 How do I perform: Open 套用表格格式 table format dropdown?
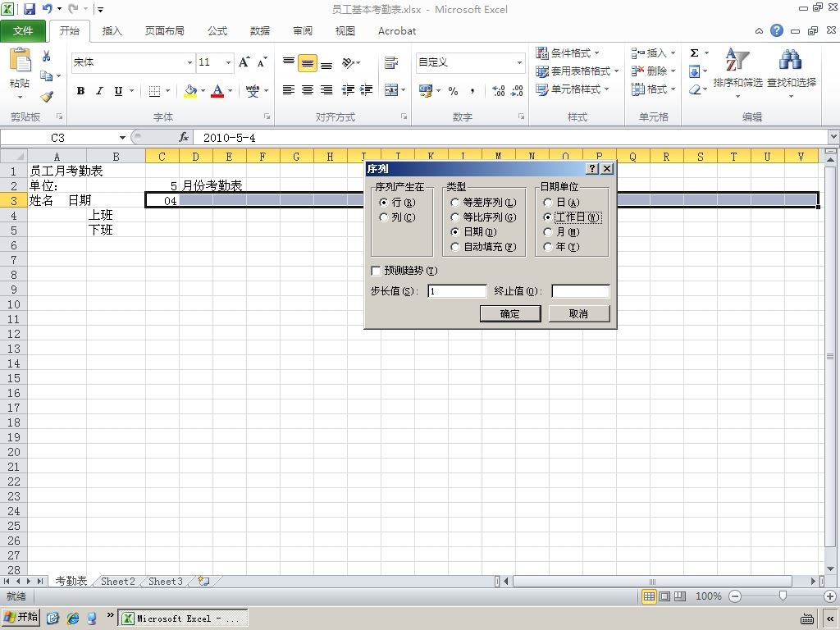tap(577, 71)
